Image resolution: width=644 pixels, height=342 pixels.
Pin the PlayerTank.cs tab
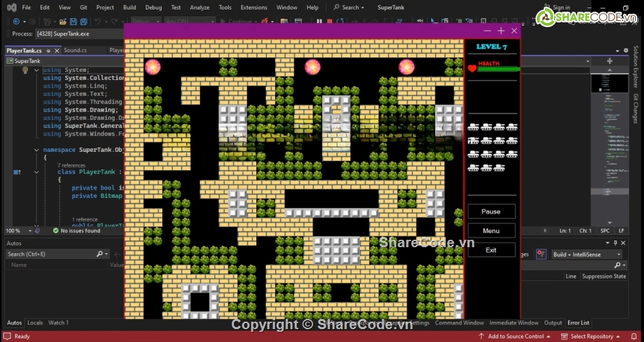click(x=48, y=51)
